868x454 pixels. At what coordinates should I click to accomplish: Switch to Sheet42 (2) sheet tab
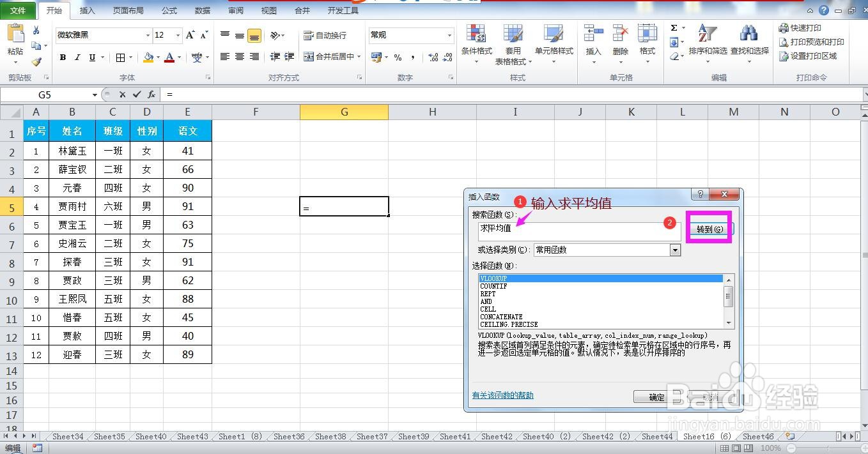[x=606, y=437]
